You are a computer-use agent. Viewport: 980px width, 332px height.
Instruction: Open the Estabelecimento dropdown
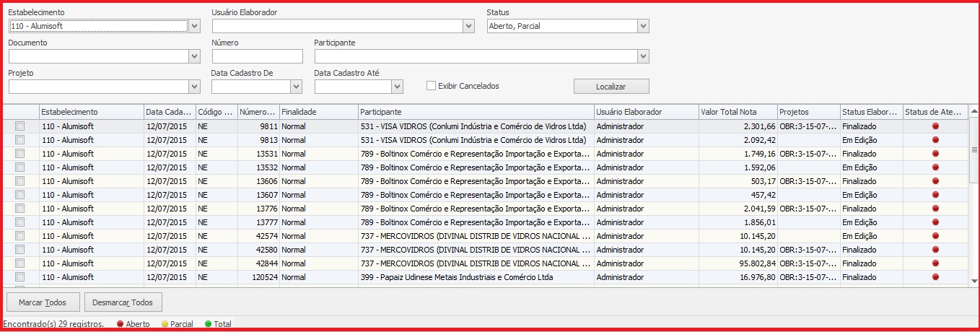pos(194,26)
